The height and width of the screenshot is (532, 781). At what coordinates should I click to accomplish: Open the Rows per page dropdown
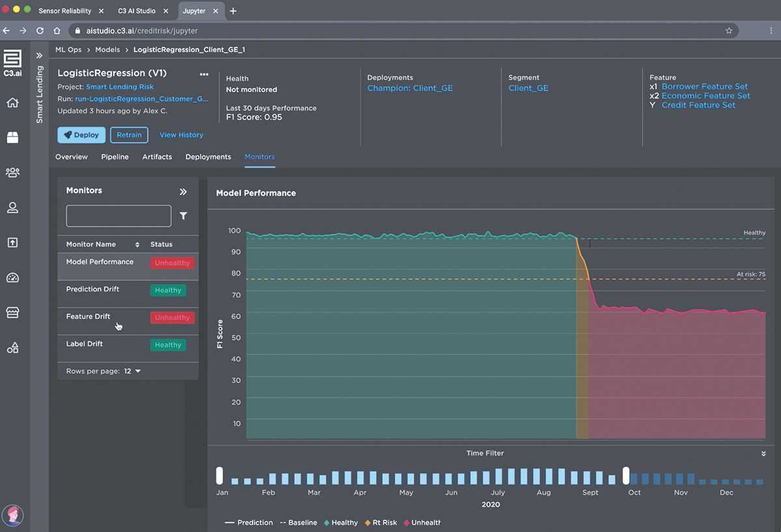click(133, 371)
